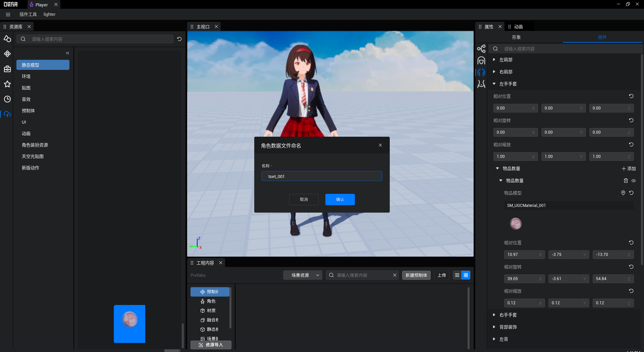Delete the 物品数量 item entry
This screenshot has width=644, height=352.
click(x=626, y=181)
